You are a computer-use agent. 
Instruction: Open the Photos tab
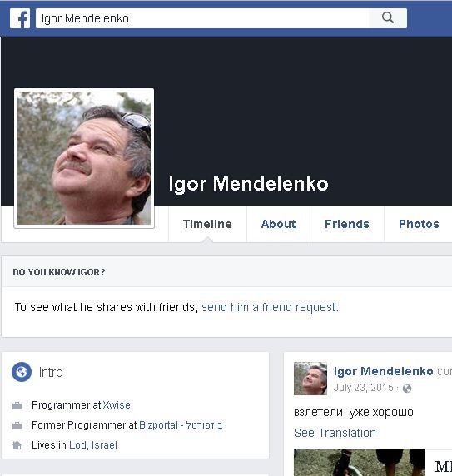(419, 224)
